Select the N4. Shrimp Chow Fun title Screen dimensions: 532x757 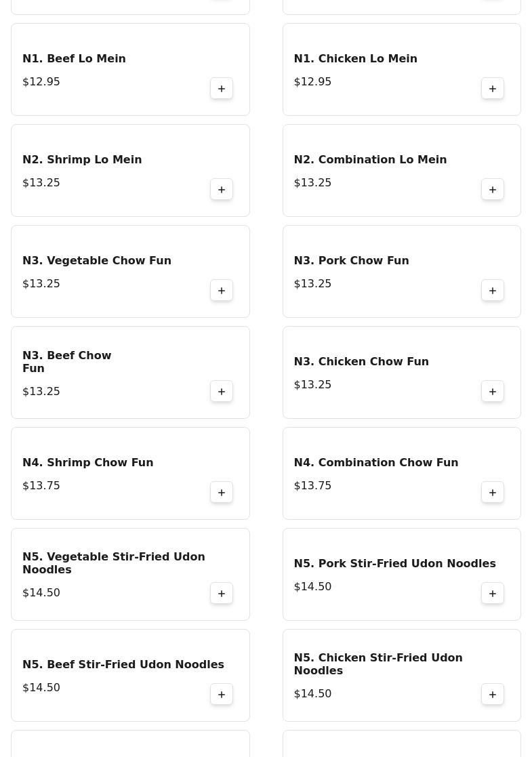87,463
